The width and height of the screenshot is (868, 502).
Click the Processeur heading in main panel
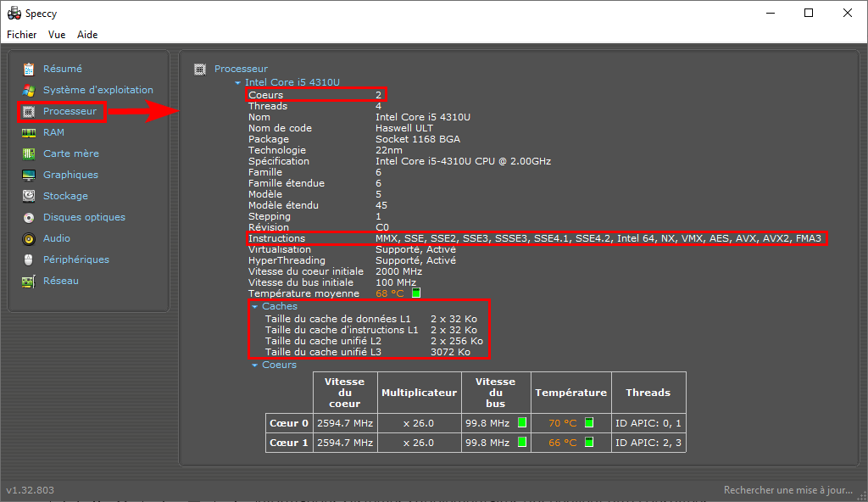pyautogui.click(x=241, y=69)
